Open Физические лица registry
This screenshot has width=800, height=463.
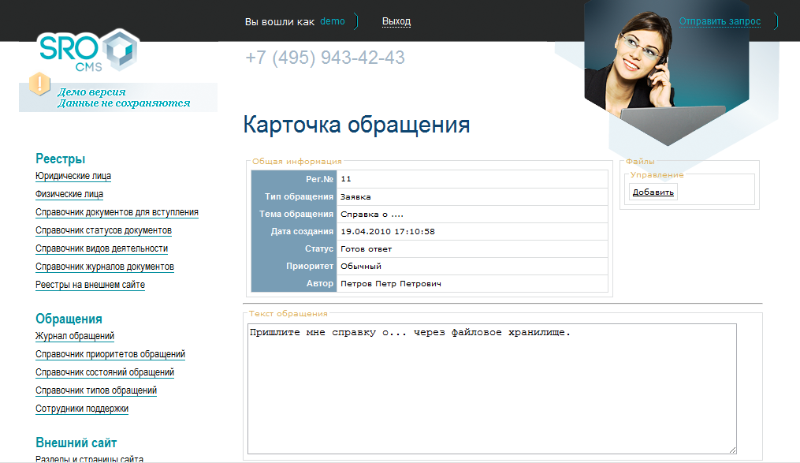pyautogui.click(x=69, y=194)
